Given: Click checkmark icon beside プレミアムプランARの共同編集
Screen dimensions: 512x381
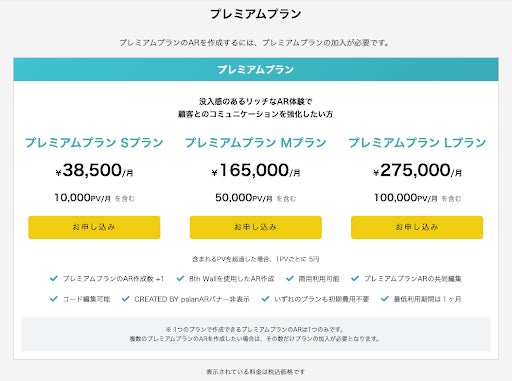Looking at the screenshot, I should (x=355, y=278).
